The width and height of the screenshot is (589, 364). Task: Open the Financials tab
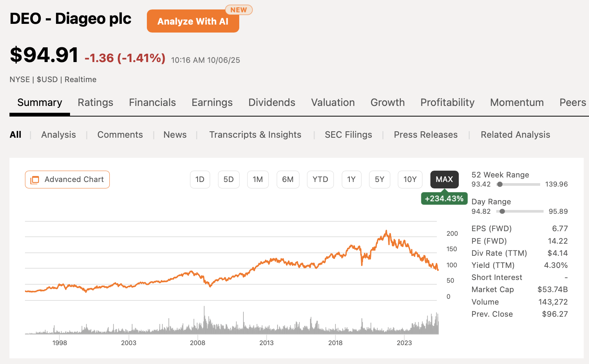(x=152, y=102)
